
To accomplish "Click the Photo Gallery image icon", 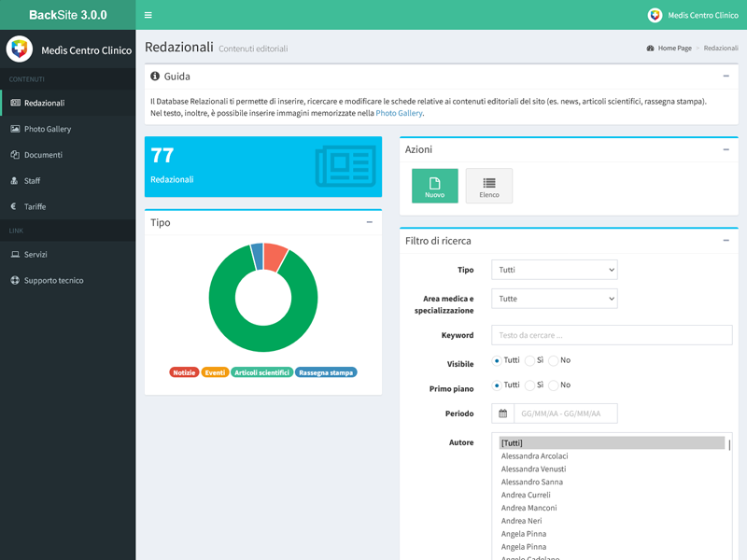I will click(15, 129).
